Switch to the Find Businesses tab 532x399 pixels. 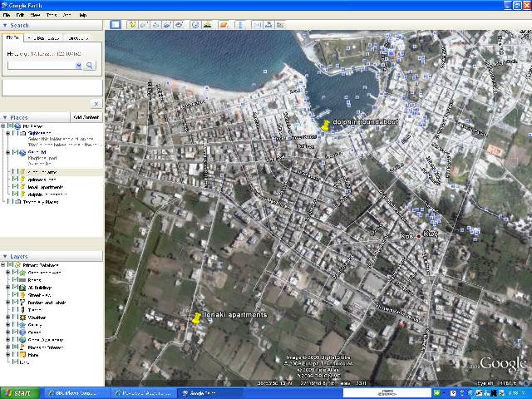[x=43, y=38]
